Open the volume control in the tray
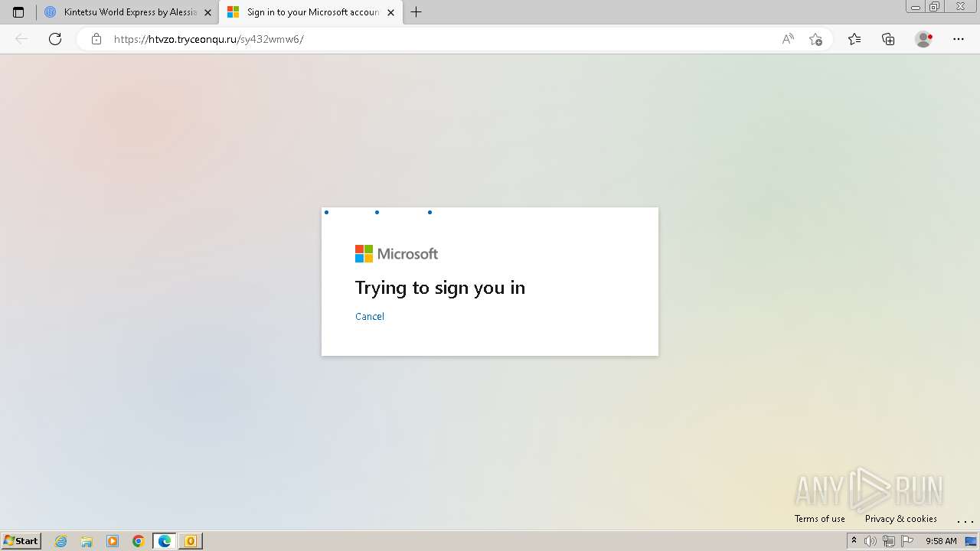The image size is (980, 551). point(871,541)
